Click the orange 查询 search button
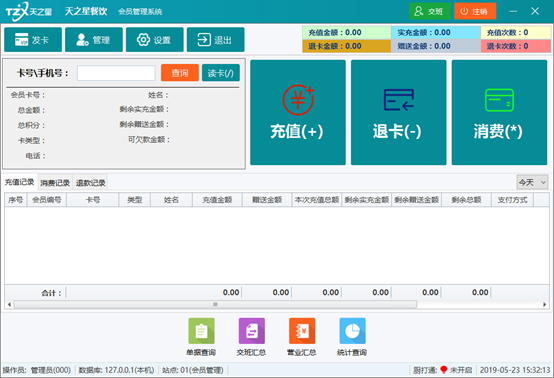Image resolution: width=554 pixels, height=378 pixels. coord(180,73)
